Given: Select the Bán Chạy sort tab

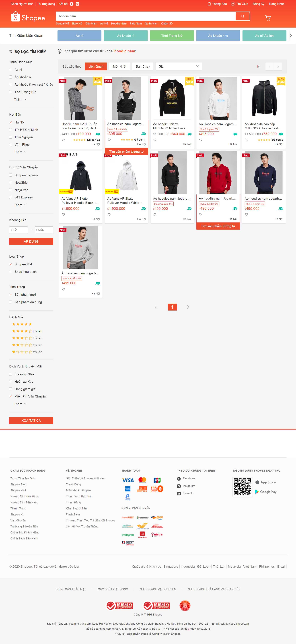Looking at the screenshot, I should (143, 67).
